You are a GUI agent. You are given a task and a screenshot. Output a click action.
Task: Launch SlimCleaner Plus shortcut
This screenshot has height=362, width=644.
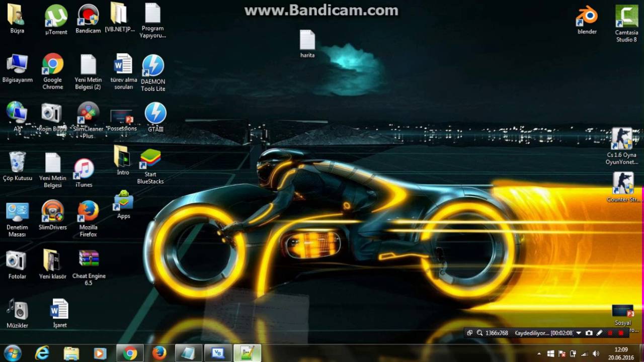click(x=88, y=120)
